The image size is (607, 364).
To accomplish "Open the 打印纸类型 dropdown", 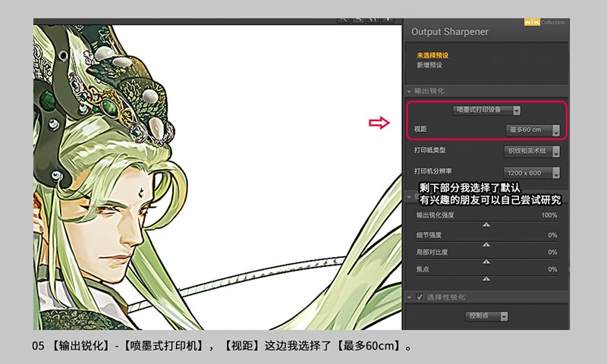I will (533, 151).
